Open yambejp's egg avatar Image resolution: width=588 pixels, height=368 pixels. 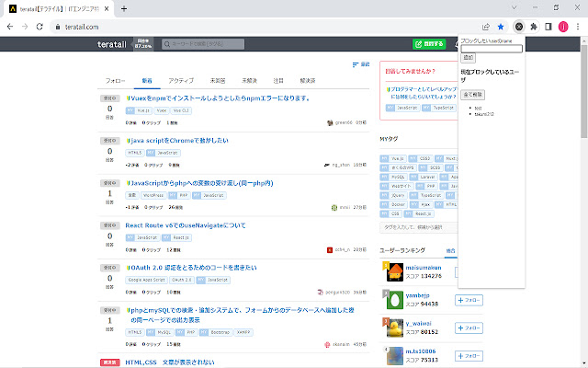[395, 300]
